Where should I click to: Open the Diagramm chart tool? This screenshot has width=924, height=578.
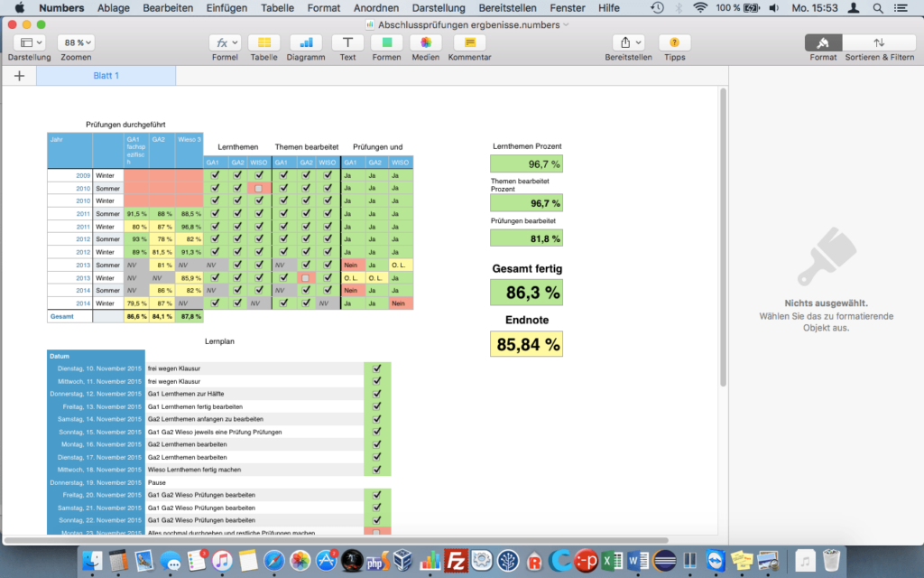[x=306, y=43]
